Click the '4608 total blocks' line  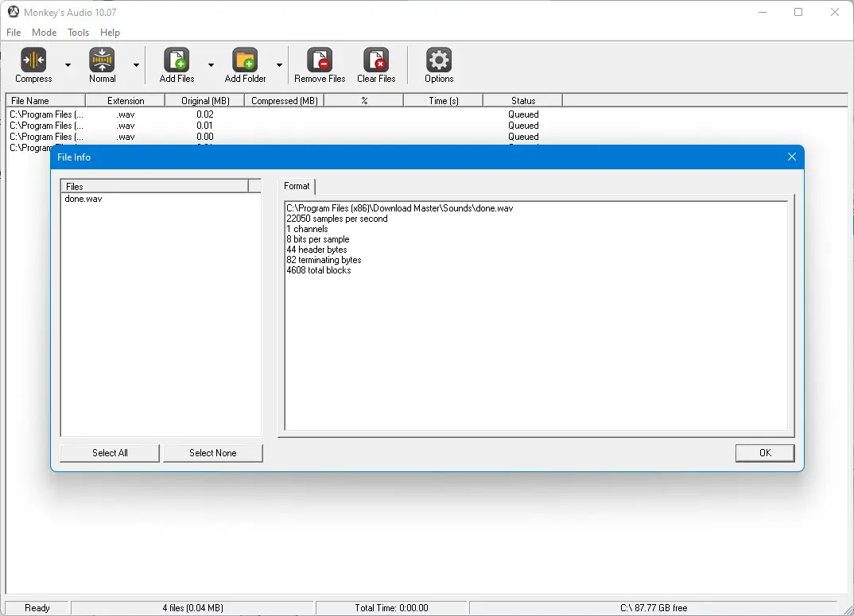point(319,270)
